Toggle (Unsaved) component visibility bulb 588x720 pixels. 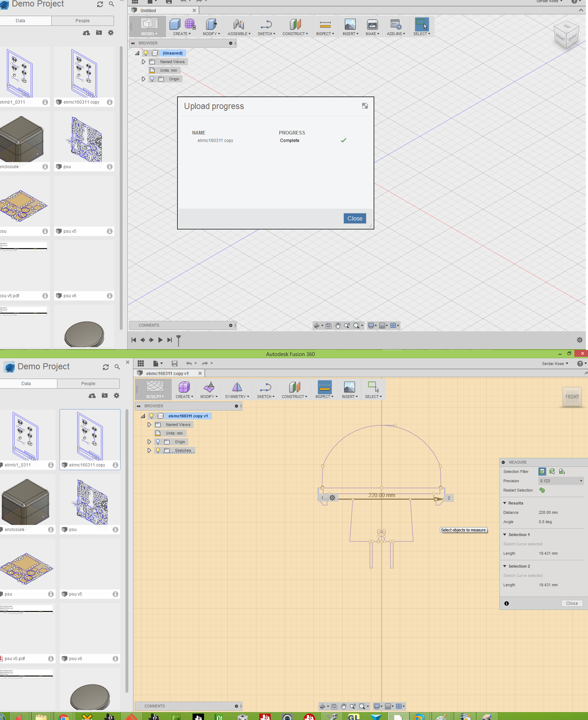click(x=146, y=53)
